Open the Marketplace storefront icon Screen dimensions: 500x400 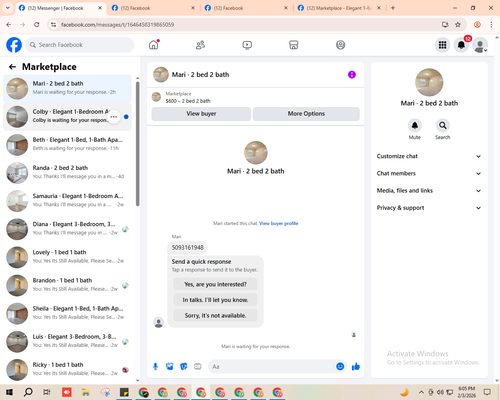(294, 45)
